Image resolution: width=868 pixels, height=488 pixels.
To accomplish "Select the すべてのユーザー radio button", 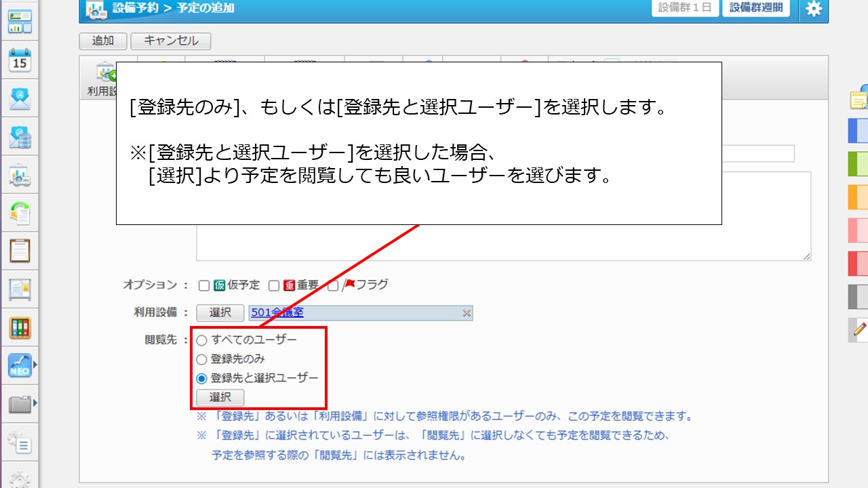I will tap(201, 340).
